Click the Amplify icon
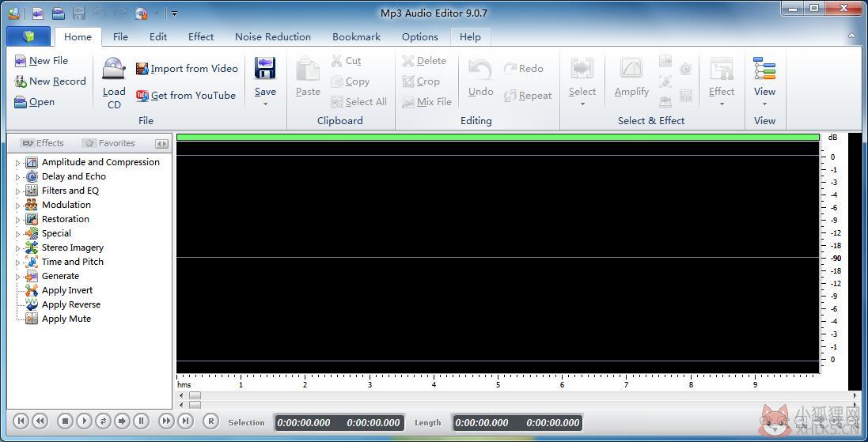The width and height of the screenshot is (868, 442). pyautogui.click(x=631, y=69)
